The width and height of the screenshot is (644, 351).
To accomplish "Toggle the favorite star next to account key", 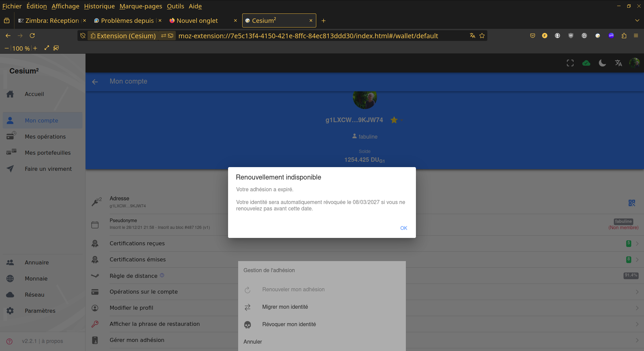I will (394, 120).
